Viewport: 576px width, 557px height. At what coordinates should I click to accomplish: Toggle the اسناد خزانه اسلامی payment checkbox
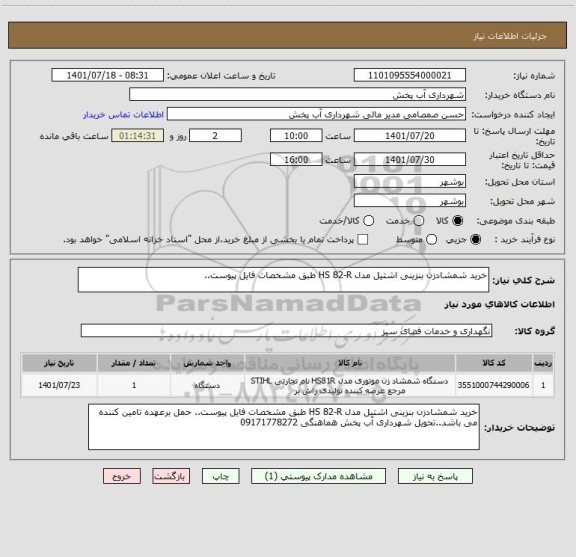tap(363, 240)
